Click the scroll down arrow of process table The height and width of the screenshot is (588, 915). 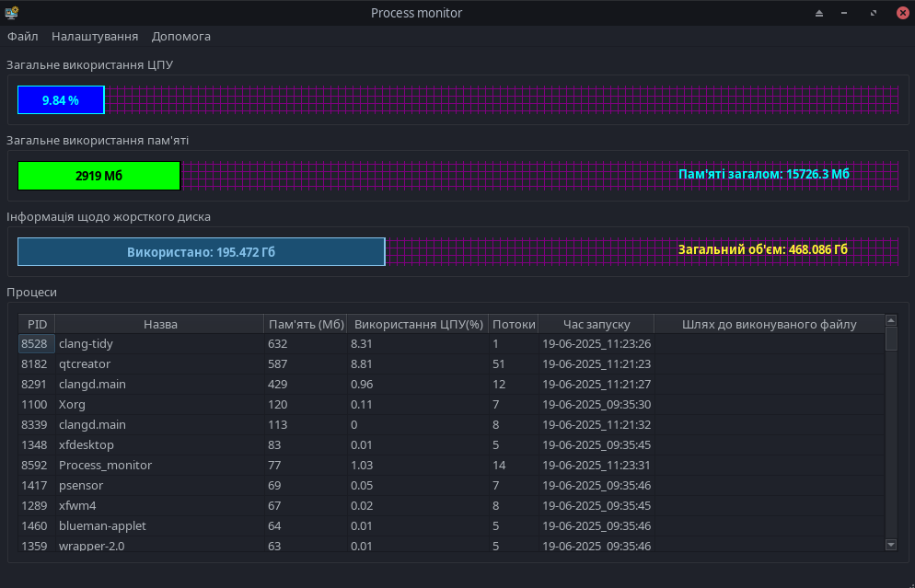[x=890, y=545]
